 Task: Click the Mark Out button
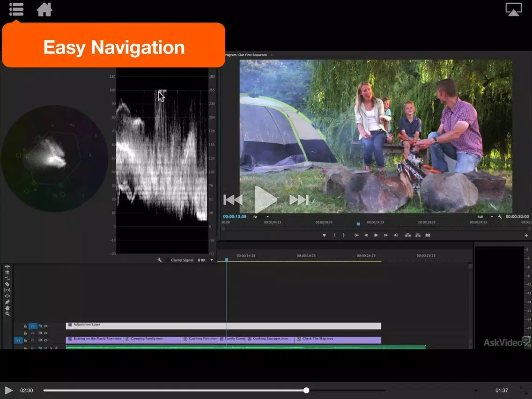pyautogui.click(x=344, y=235)
